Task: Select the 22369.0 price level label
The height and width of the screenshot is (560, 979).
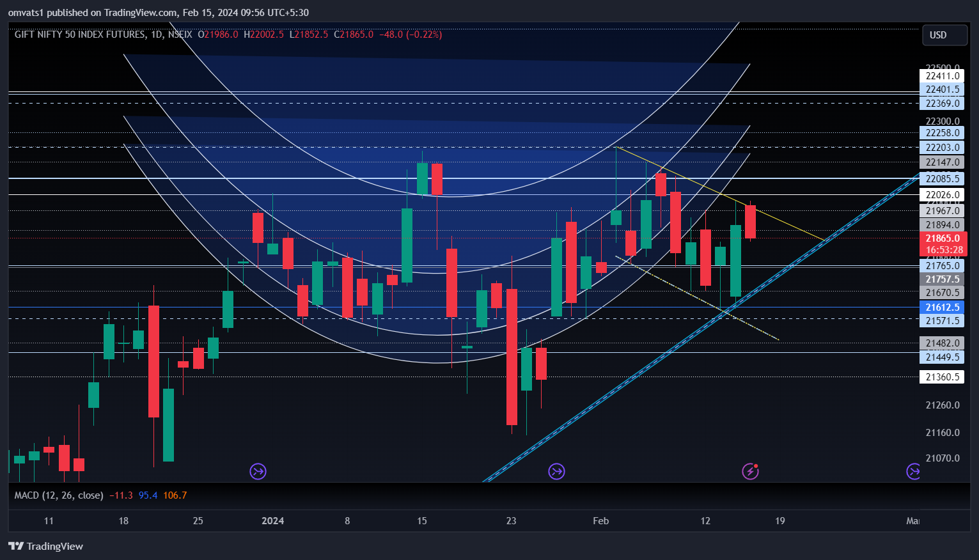Action: (x=943, y=104)
